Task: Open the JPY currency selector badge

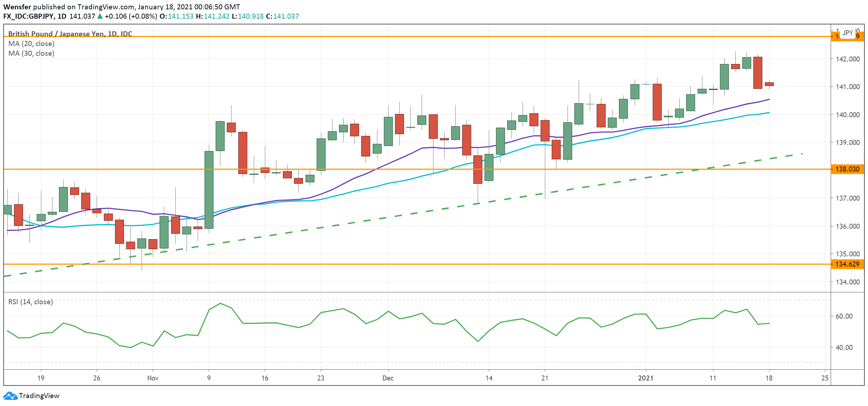Action: (x=847, y=33)
